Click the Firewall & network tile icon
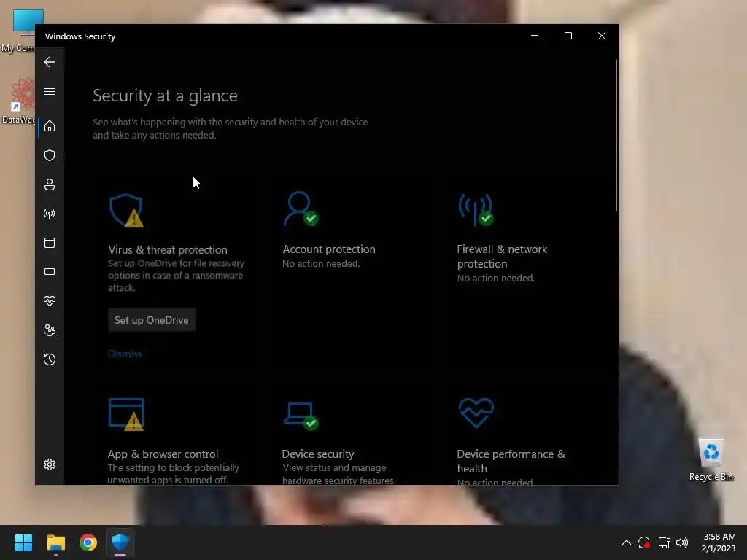747x560 pixels. (476, 209)
